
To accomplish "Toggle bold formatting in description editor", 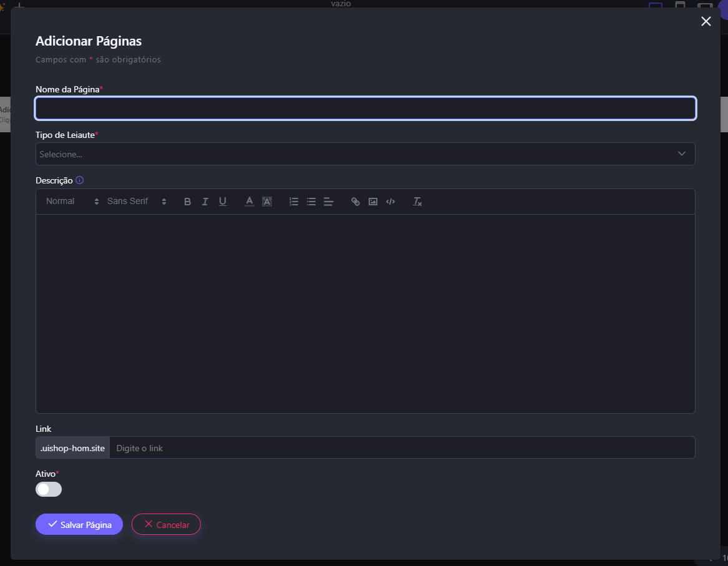I will (x=187, y=202).
